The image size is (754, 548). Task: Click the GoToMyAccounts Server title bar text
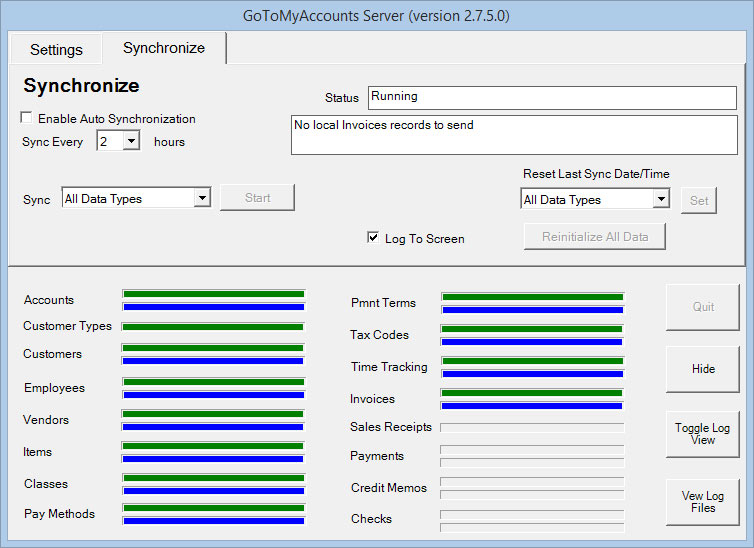coord(376,16)
